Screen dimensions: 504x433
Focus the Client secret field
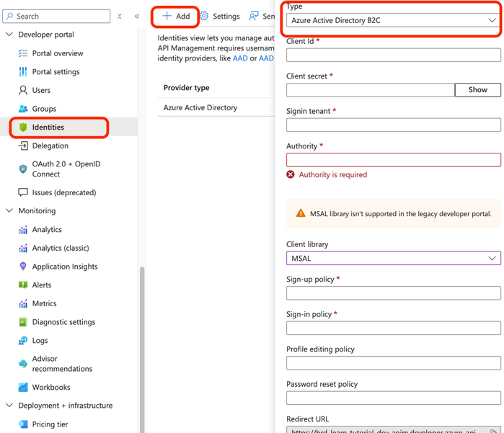pos(371,90)
